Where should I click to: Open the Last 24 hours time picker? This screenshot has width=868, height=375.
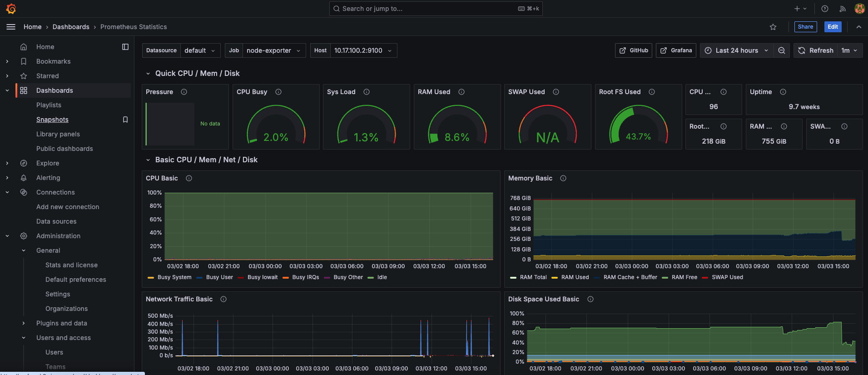pyautogui.click(x=736, y=50)
